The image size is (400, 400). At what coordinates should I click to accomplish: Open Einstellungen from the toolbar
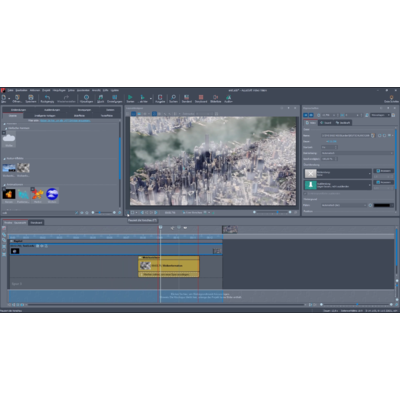114,99
